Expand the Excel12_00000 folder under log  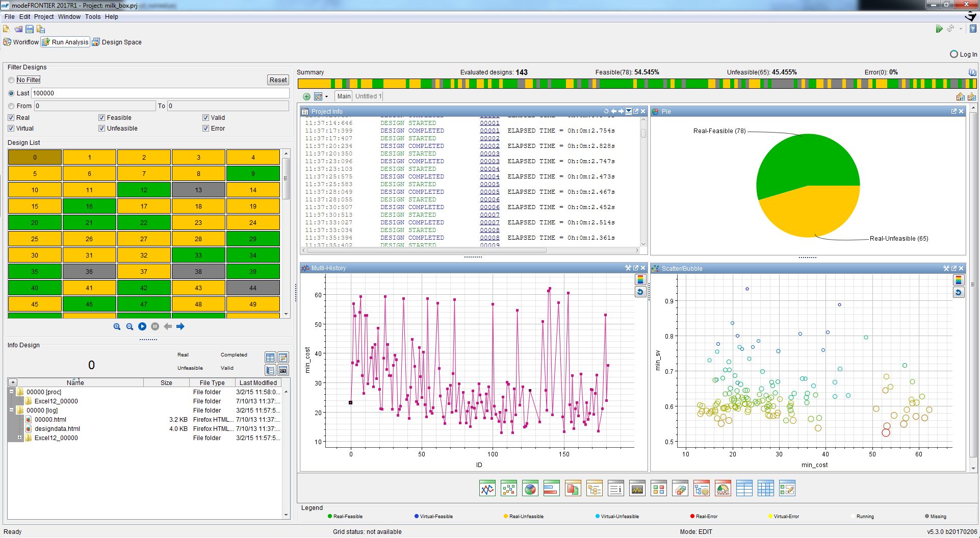[19, 438]
